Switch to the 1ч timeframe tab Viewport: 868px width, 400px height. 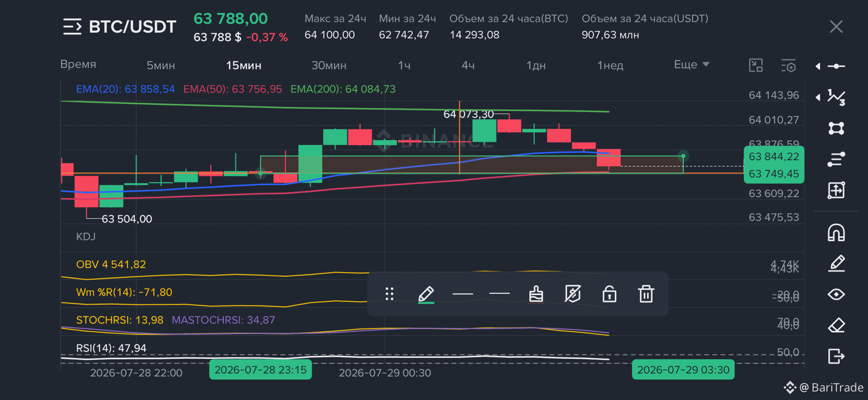[405, 65]
